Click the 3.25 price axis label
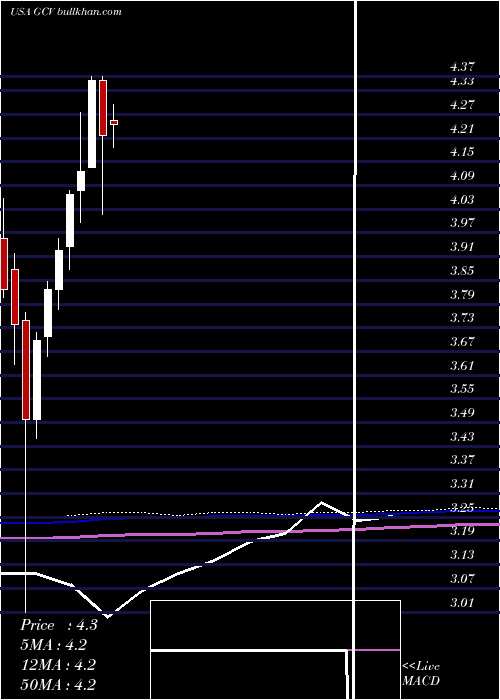Viewport: 500px width, 700px height. [x=462, y=508]
